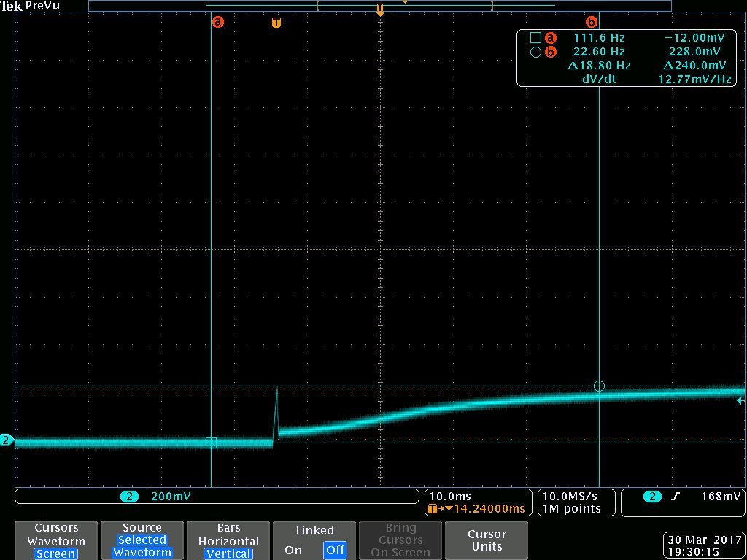Select cursor b marker at top

tap(591, 22)
